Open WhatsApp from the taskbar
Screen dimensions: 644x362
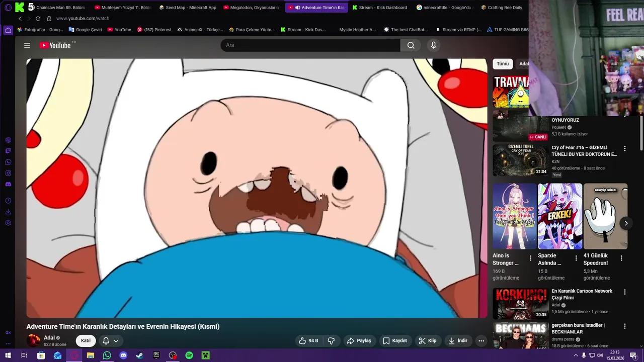point(107,355)
